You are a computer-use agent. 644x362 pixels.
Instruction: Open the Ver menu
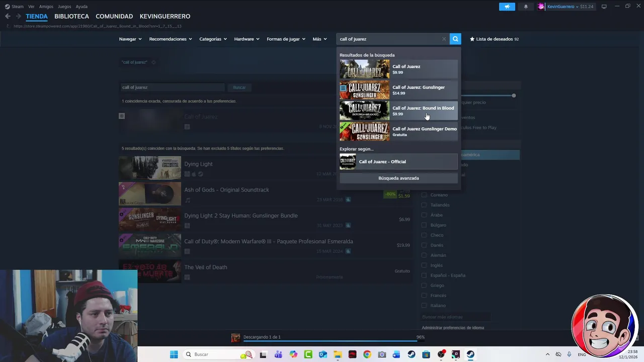click(31, 7)
